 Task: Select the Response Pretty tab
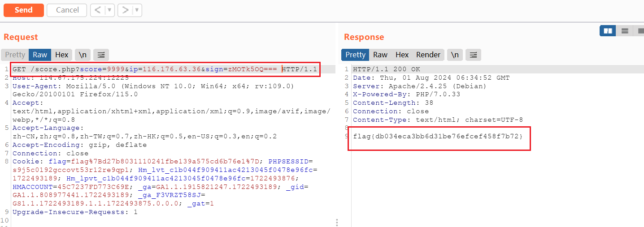point(356,55)
